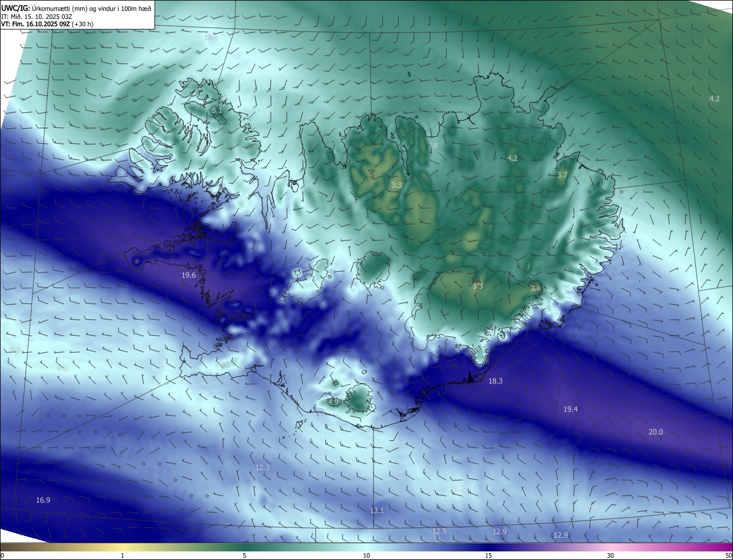733x560 pixels.
Task: Click the 10 tick on the color scale
Action: coord(366,555)
